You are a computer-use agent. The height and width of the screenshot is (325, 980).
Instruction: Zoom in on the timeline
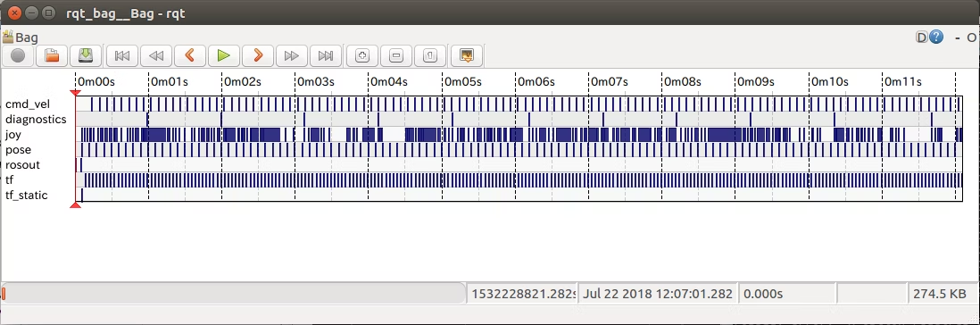tap(361, 55)
